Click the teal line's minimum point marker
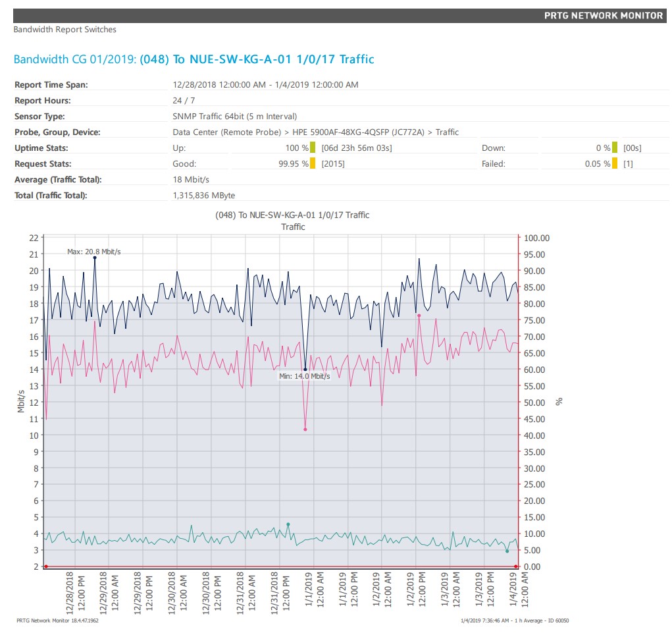 pos(507,551)
